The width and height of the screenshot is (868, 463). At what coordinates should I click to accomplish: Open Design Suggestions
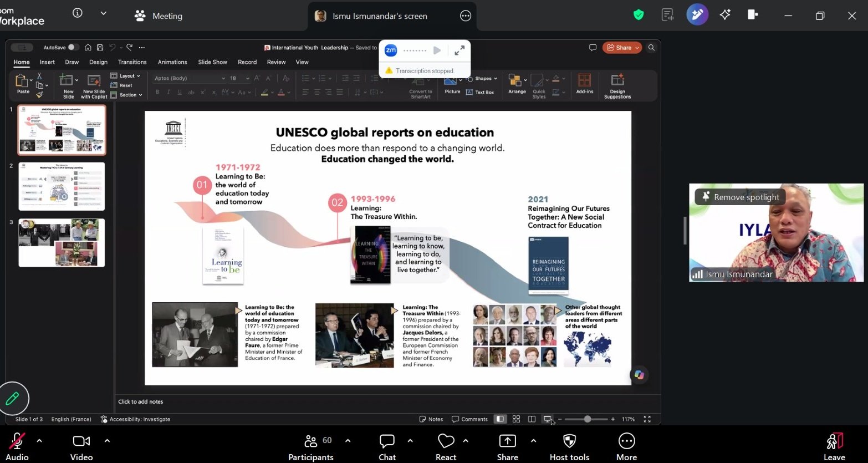[x=617, y=86]
